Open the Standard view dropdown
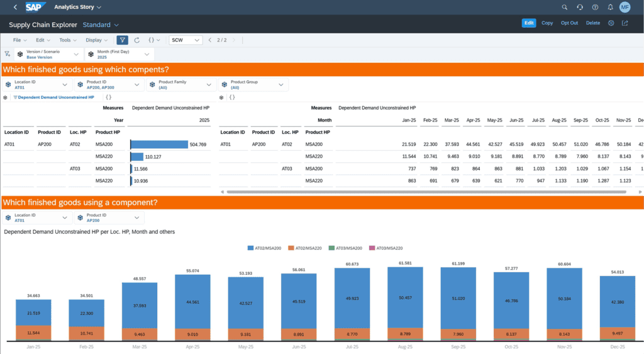Viewport: 644px width, 354px height. click(x=101, y=25)
